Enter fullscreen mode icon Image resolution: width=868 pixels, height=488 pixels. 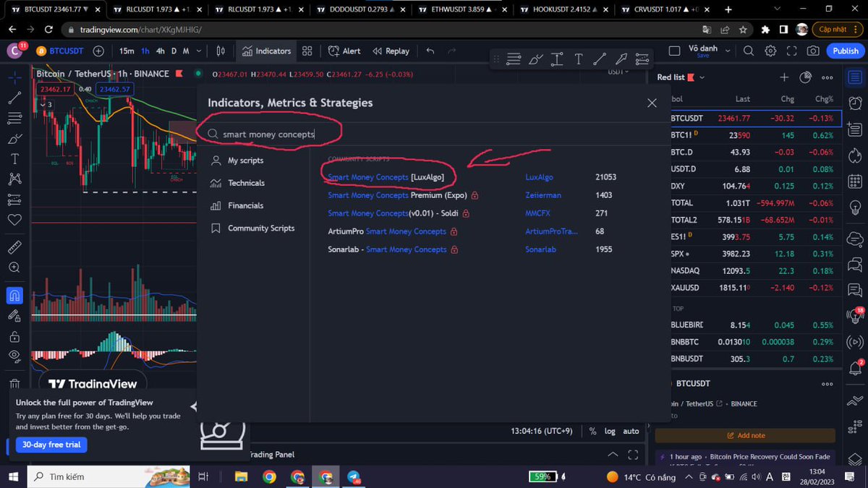point(792,51)
